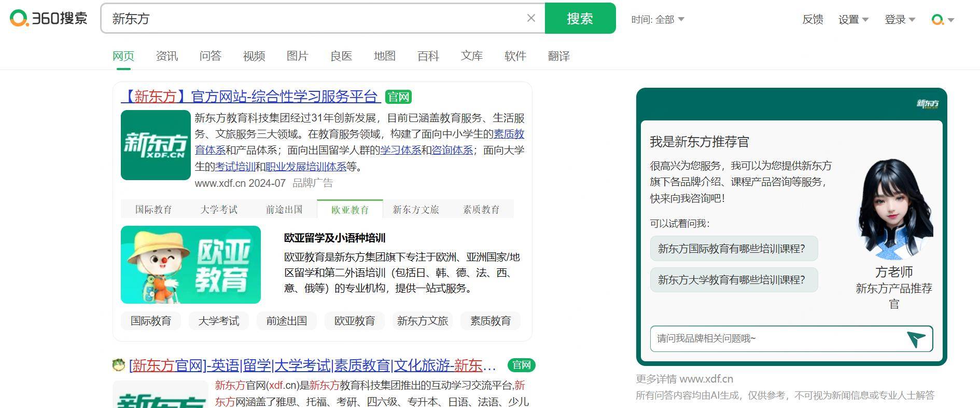Click the 国际教育 pill button
Viewport: 980px width, 408px height.
point(151,321)
